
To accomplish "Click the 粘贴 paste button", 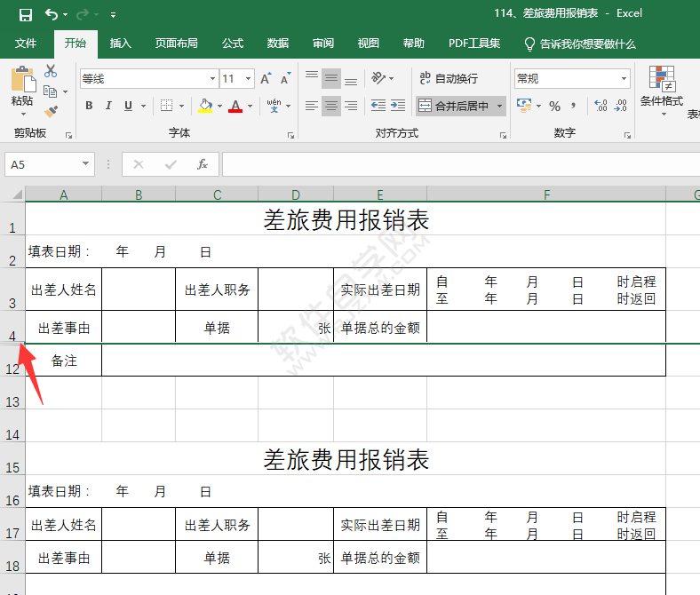I will click(x=22, y=89).
